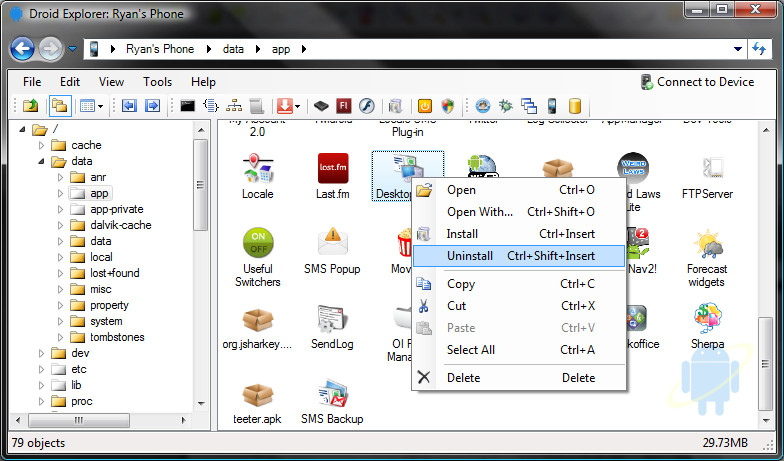This screenshot has height=461, width=784.
Task: Open the Tools menu
Action: [x=158, y=82]
